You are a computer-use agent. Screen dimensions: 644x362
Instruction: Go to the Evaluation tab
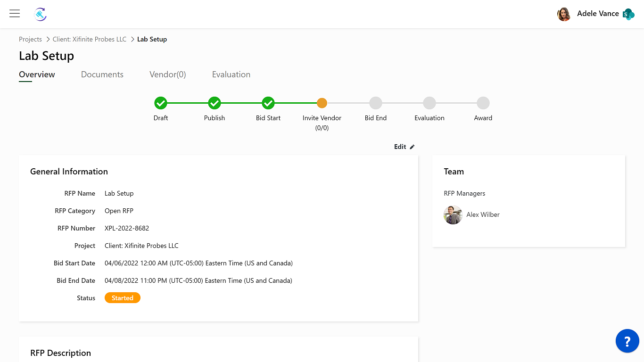coord(231,74)
